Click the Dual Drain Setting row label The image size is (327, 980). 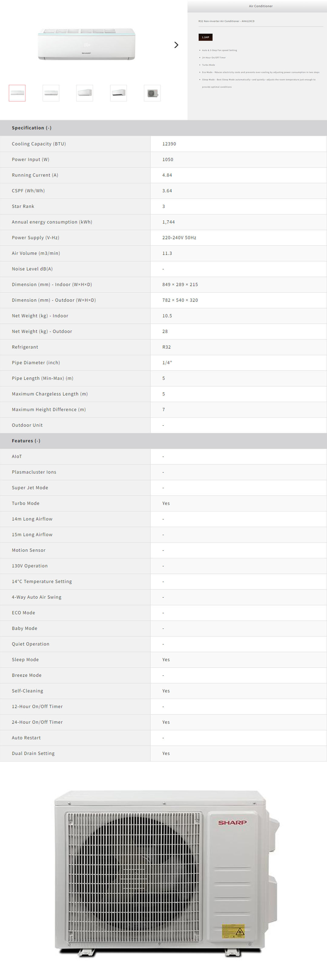point(33,753)
